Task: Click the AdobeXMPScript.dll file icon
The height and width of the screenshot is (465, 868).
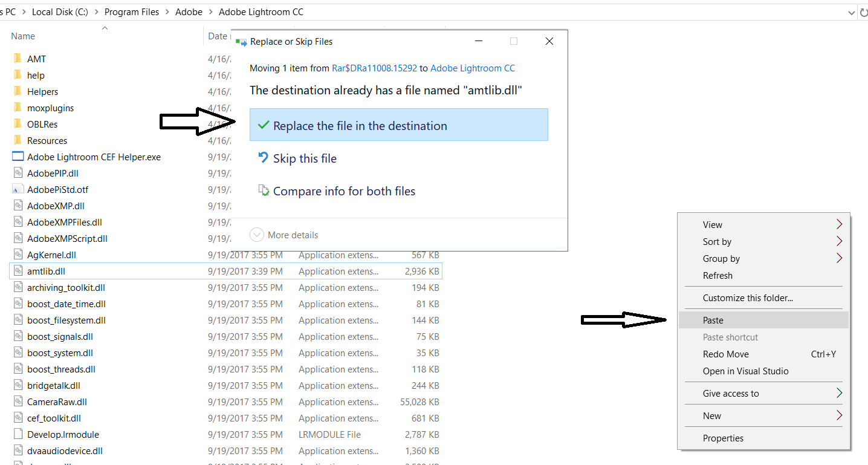Action: (18, 238)
